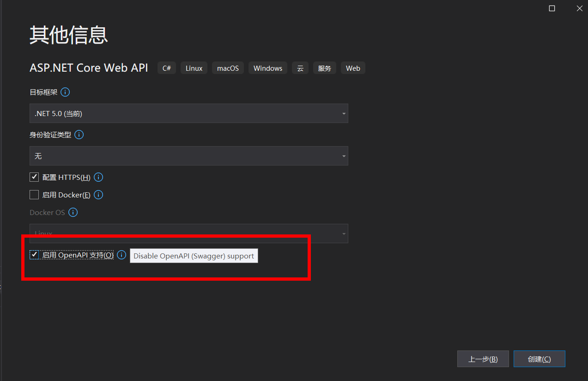The image size is (588, 381).
Task: Click the Disable OpenAPI (Swagger) support tooltip
Action: 194,256
